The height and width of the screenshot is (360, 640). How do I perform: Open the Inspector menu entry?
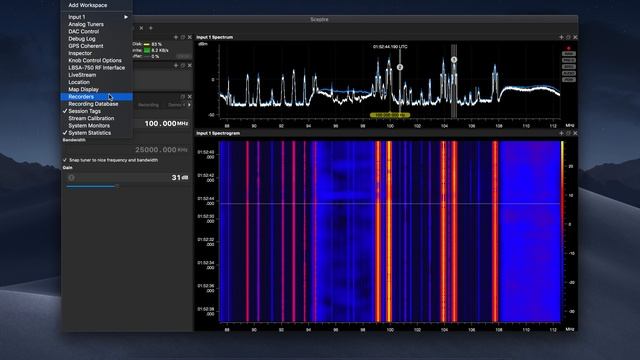[80, 53]
